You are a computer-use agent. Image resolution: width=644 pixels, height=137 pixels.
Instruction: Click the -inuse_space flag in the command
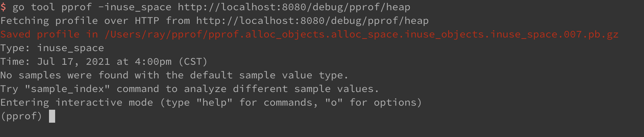click(x=135, y=7)
